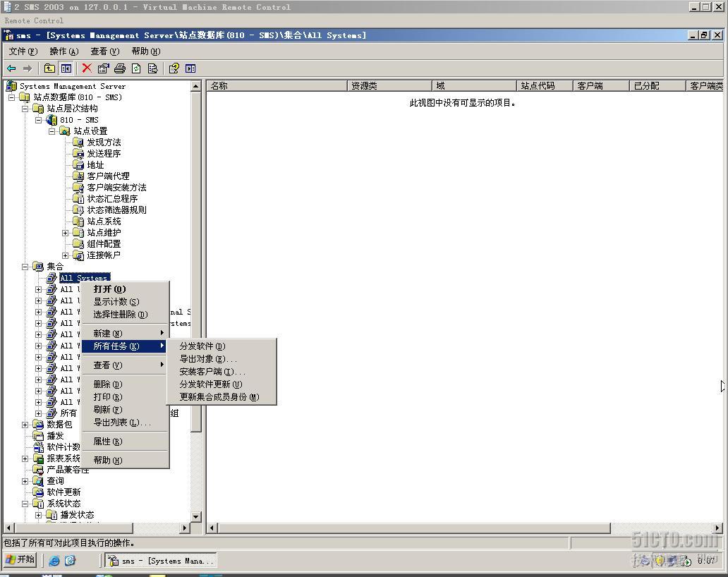Select 站点系统 tree node

point(104,221)
